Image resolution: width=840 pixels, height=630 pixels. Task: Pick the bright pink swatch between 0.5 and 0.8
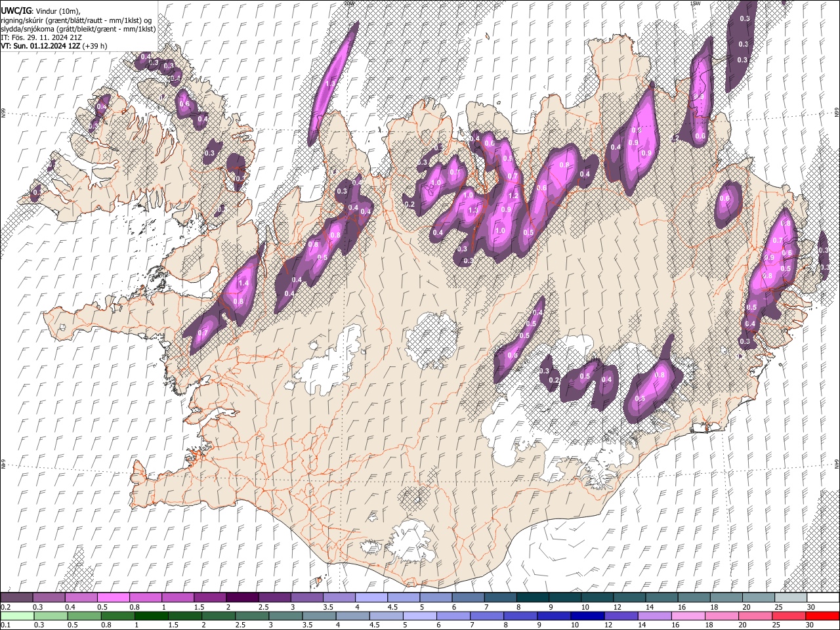[x=113, y=598]
